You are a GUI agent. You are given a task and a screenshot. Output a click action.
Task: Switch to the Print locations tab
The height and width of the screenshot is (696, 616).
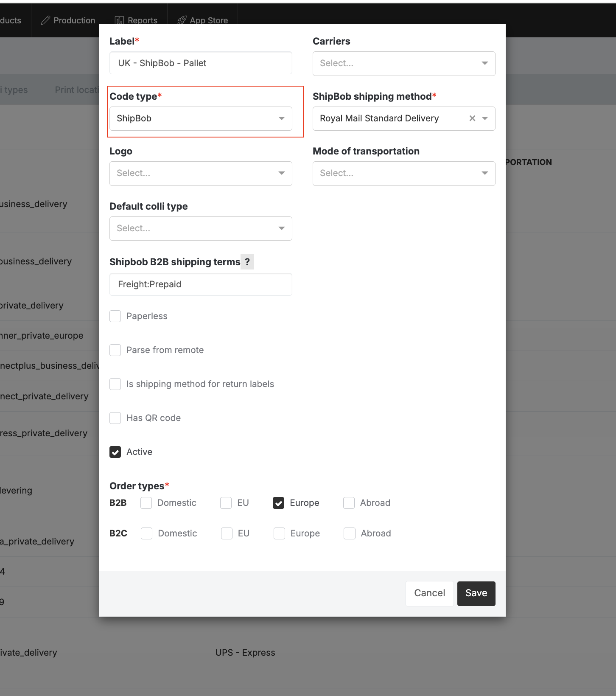[x=77, y=90]
